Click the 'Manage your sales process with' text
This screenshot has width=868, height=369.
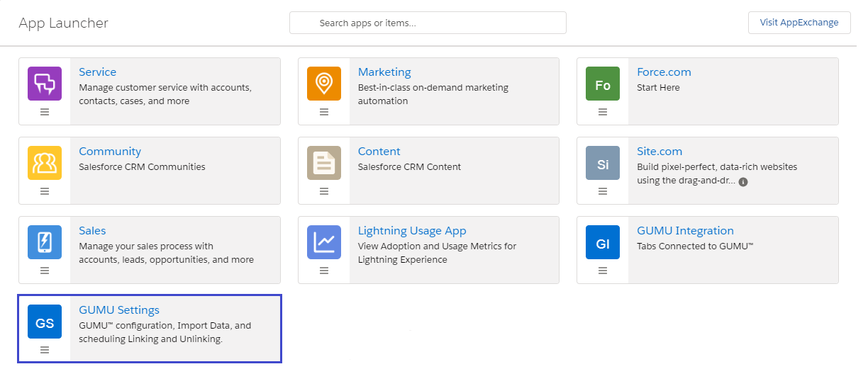coord(146,246)
